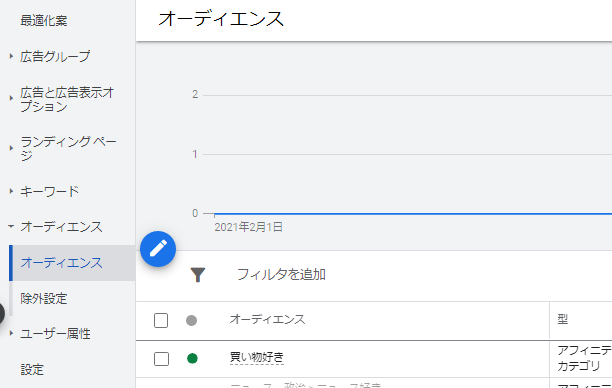Click the gray status dot in header
The width and height of the screenshot is (612, 388).
point(191,320)
